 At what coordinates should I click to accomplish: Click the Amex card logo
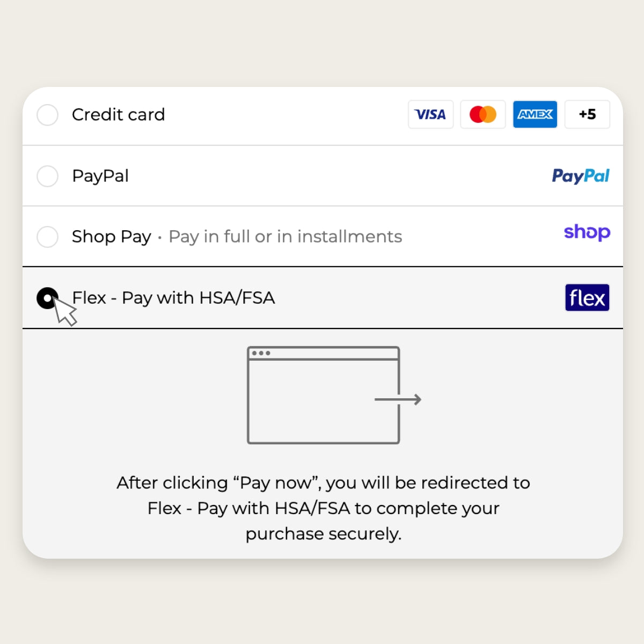pos(535,114)
